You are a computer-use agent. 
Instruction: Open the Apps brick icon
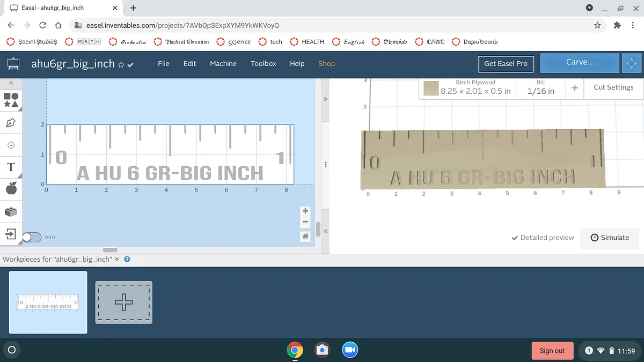tap(11, 212)
